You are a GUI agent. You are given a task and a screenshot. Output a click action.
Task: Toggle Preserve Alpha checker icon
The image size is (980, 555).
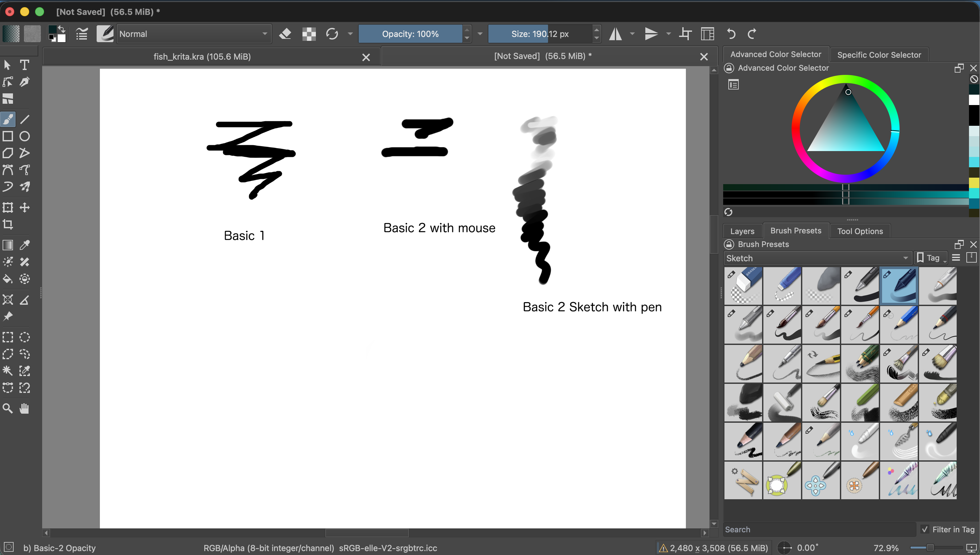(x=309, y=34)
